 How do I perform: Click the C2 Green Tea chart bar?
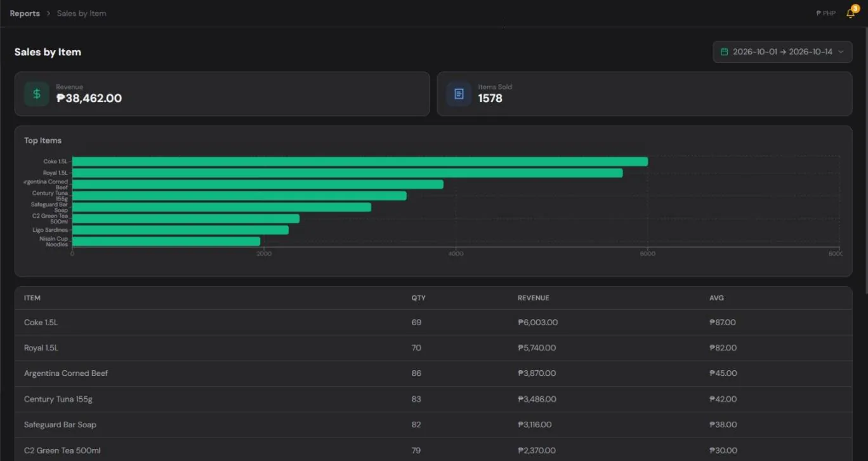tap(186, 218)
